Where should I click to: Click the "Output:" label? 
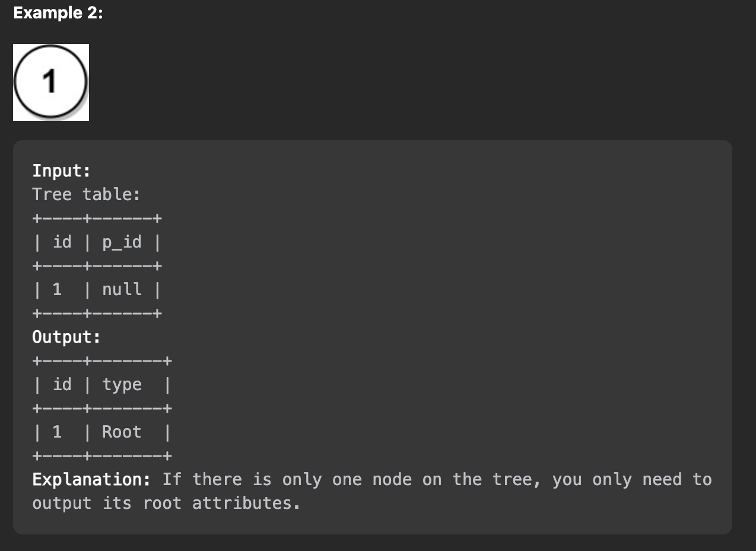pyautogui.click(x=66, y=337)
